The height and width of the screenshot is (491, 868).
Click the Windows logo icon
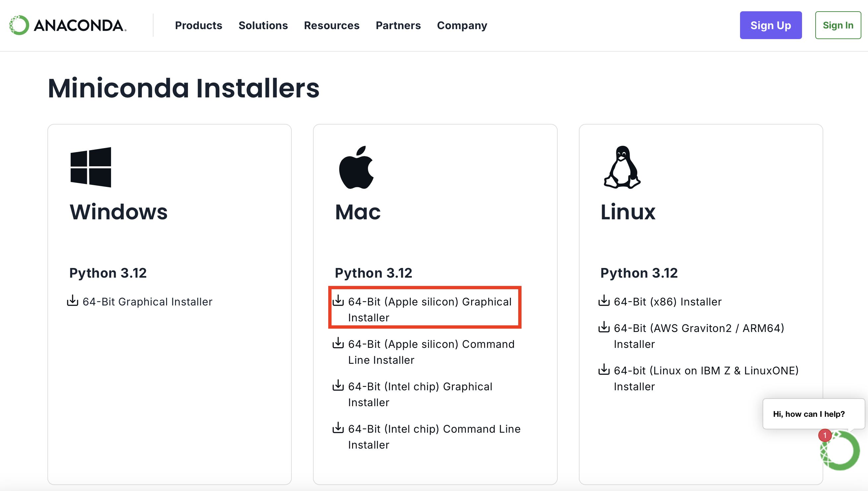click(91, 167)
